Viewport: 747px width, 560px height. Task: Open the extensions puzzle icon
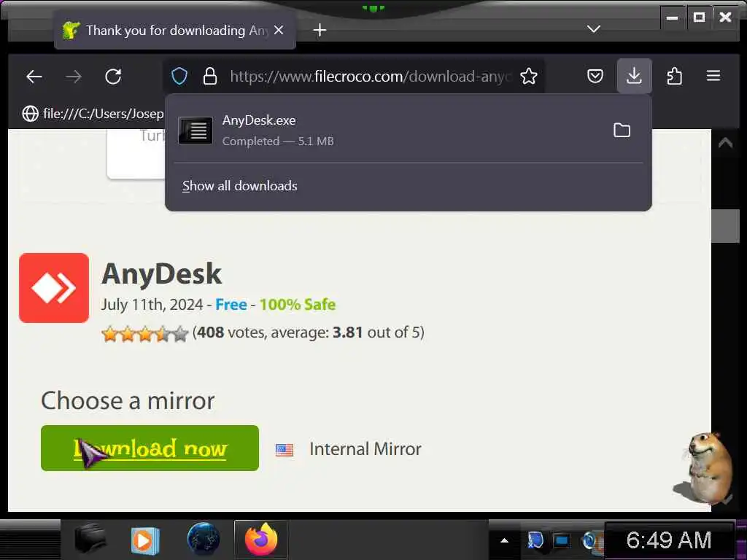click(674, 76)
